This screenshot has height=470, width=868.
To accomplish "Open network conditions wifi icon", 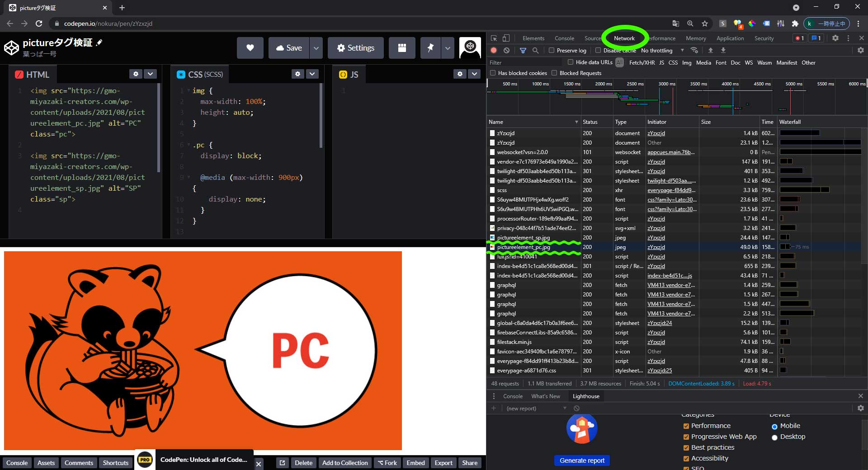I will tap(694, 50).
